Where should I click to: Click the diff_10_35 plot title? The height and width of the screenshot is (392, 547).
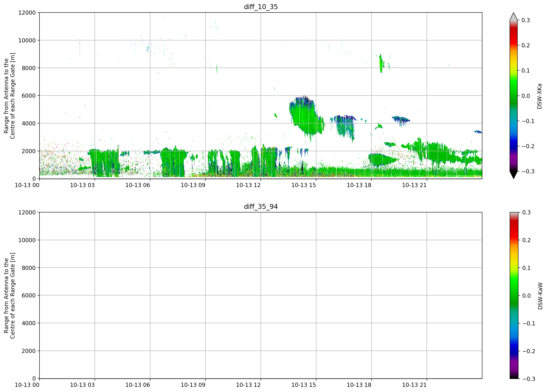coord(261,7)
